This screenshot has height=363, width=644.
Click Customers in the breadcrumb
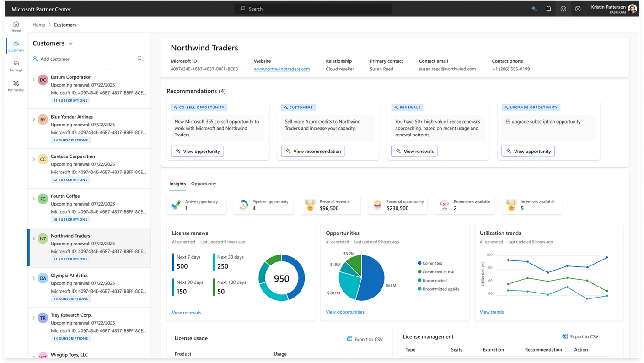[65, 25]
